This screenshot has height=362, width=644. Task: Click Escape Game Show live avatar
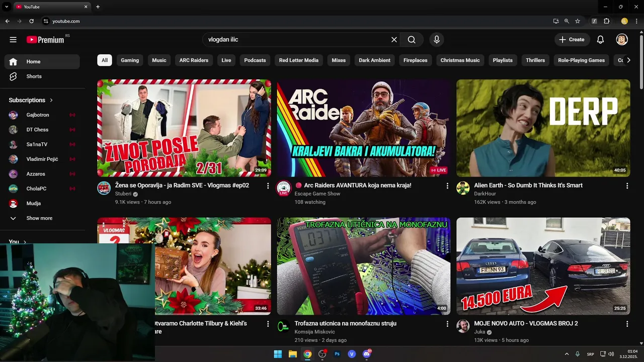(x=284, y=189)
